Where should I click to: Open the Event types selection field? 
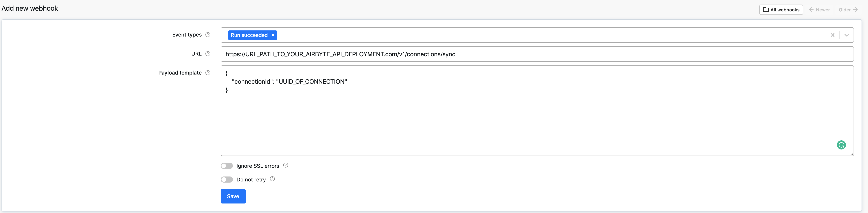pyautogui.click(x=539, y=35)
